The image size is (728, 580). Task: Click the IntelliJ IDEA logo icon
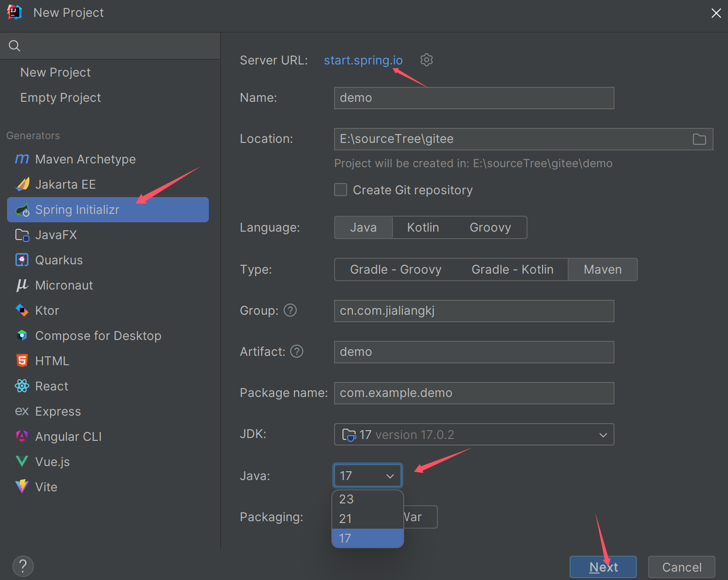(x=14, y=12)
